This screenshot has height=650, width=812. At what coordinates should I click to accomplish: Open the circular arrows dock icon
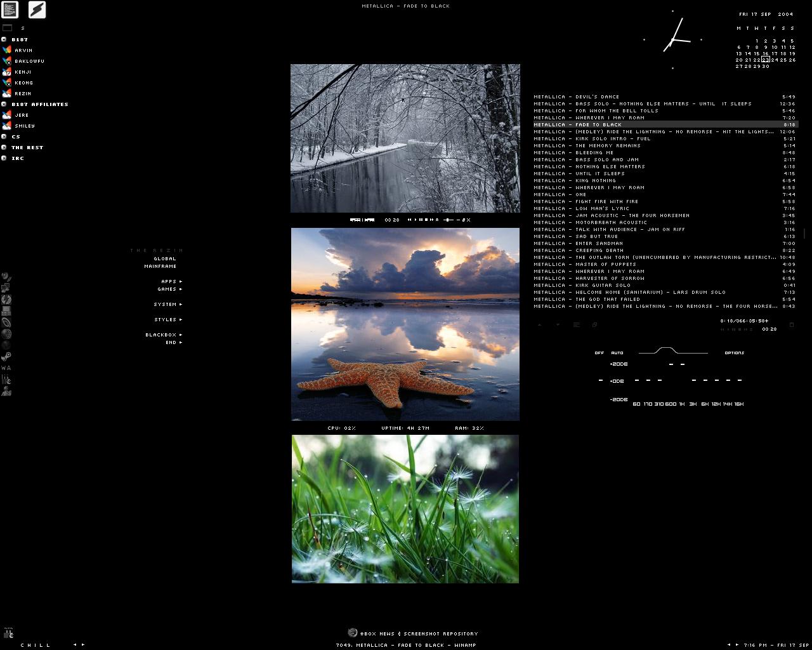[x=6, y=299]
